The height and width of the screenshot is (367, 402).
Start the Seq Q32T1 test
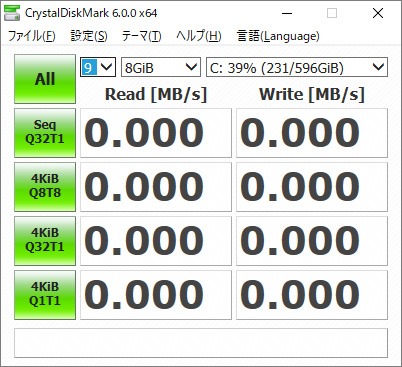tap(45, 133)
